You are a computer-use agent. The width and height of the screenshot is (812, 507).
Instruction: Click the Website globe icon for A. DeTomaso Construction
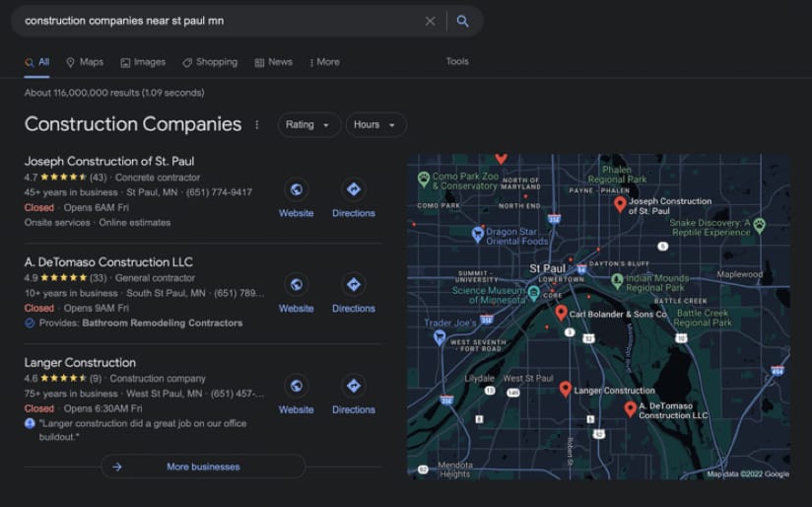click(297, 284)
